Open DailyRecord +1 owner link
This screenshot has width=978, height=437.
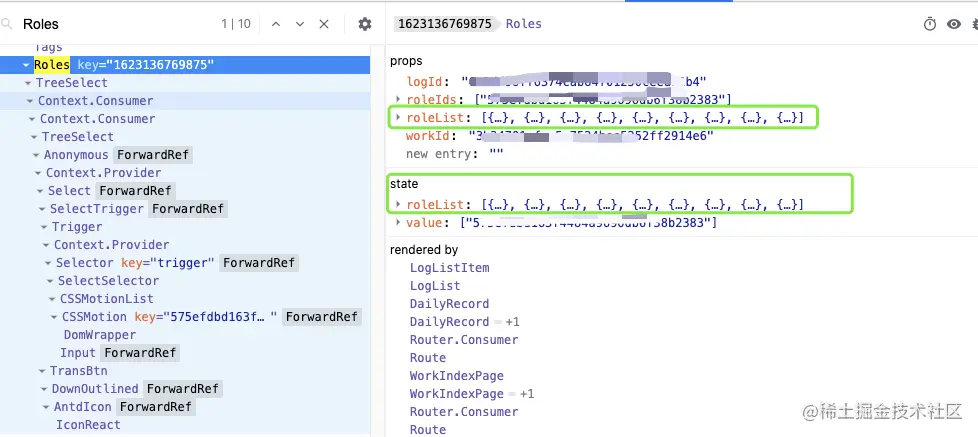(465, 322)
